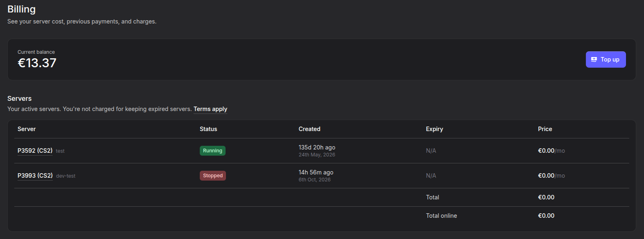
Task: Click the 6th Oct, 2026 date
Action: point(315,180)
